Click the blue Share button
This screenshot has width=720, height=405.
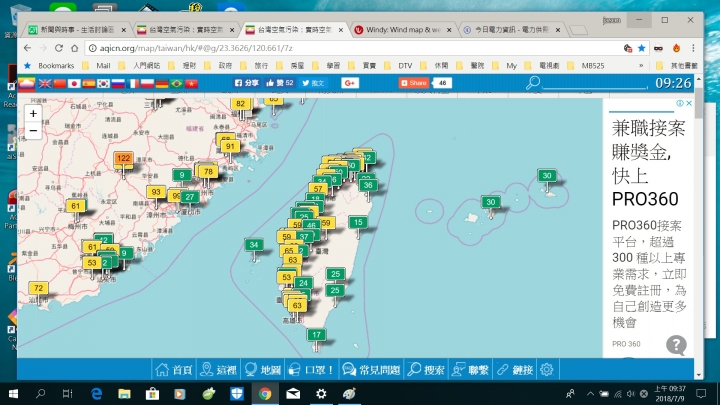tap(414, 84)
